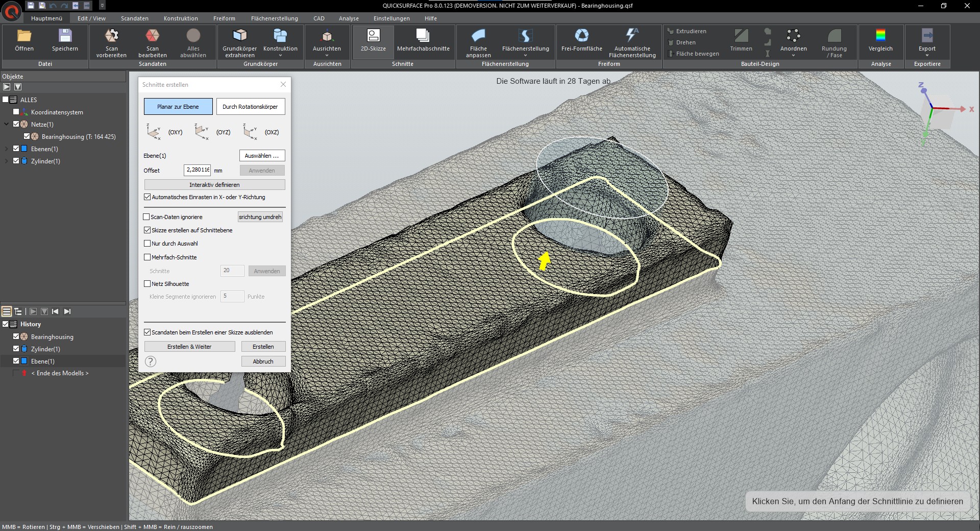Enable Nur durch Auswahl checkbox
980x531 pixels.
pyautogui.click(x=148, y=244)
